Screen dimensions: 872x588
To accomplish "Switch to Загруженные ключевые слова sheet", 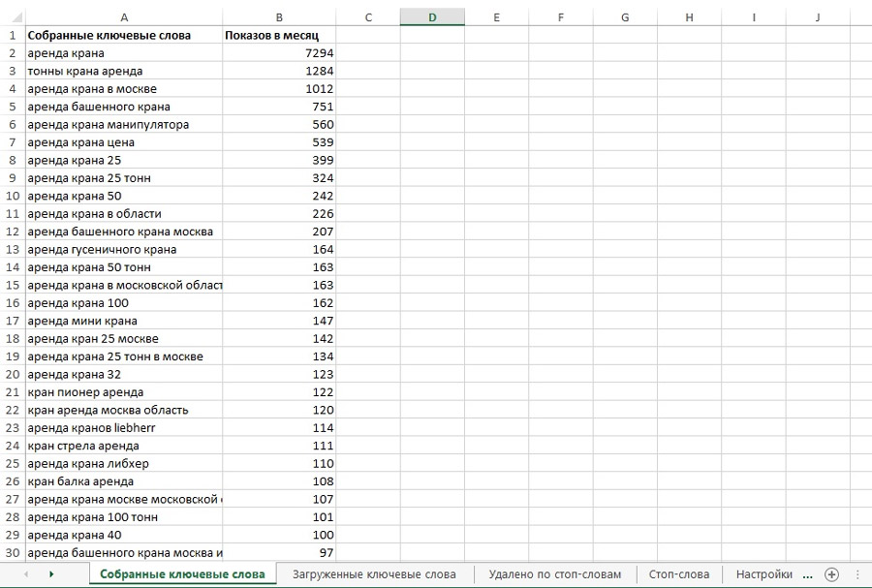I will click(374, 574).
